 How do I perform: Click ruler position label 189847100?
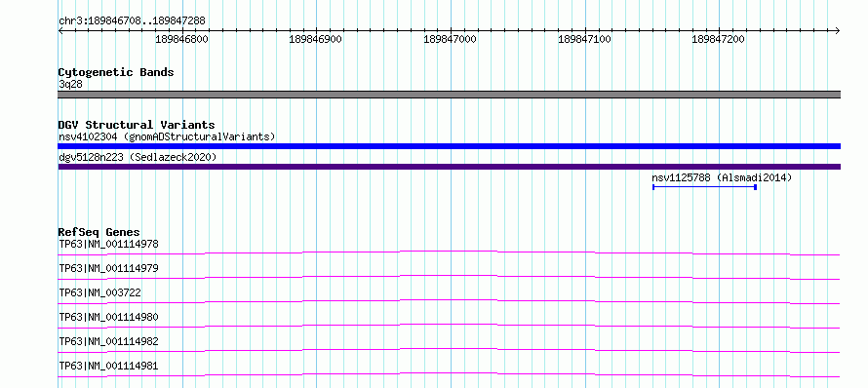[584, 40]
